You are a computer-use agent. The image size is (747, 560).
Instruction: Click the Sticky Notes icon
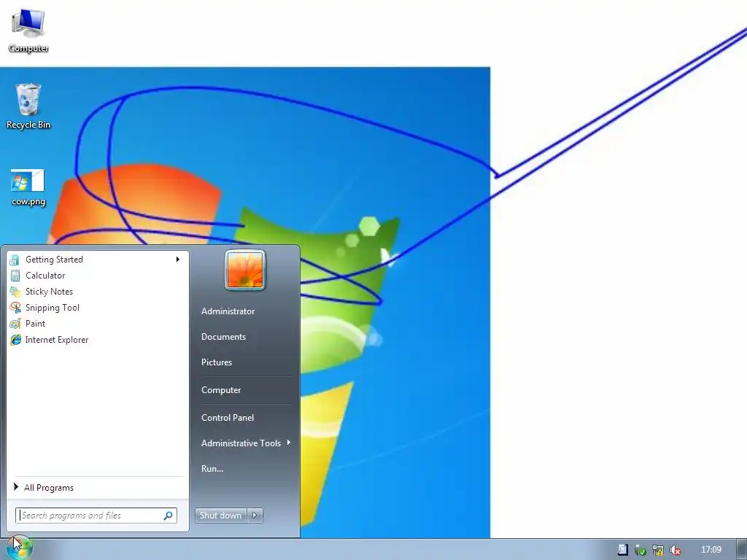15,292
